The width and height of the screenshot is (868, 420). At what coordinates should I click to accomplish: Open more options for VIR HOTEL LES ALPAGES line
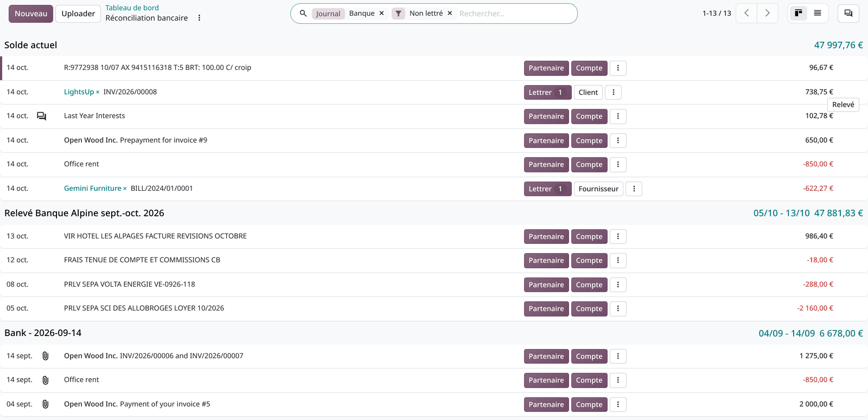click(618, 237)
